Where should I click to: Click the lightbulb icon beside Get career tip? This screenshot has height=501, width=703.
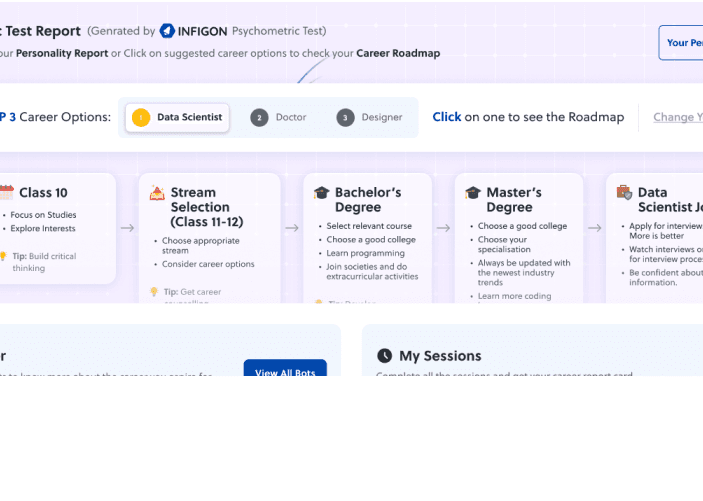[x=154, y=292]
